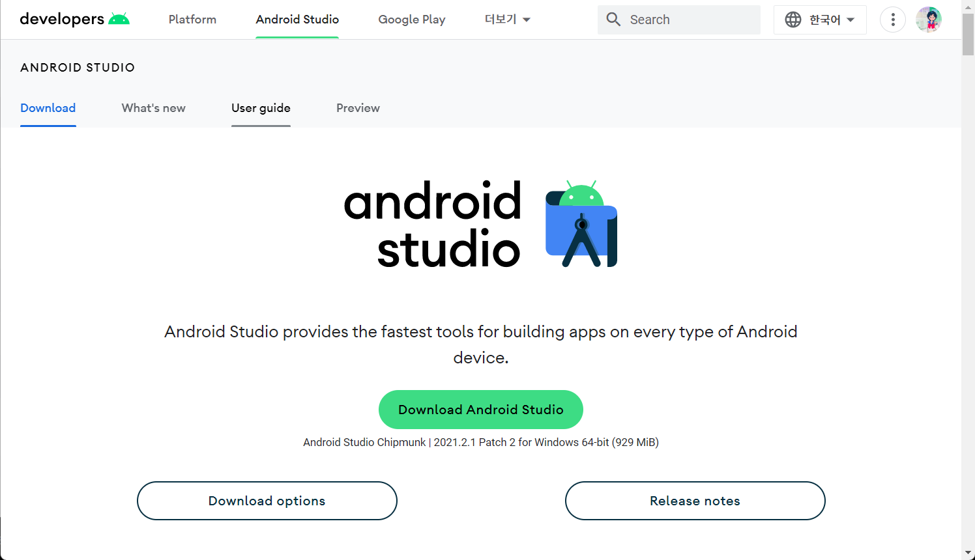Click Download Android Studio button

click(x=481, y=410)
